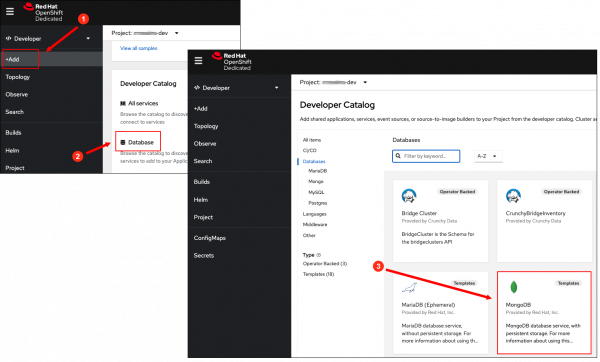The height and width of the screenshot is (362, 600).
Task: Toggle Templates (18) type filter
Action: coord(318,274)
